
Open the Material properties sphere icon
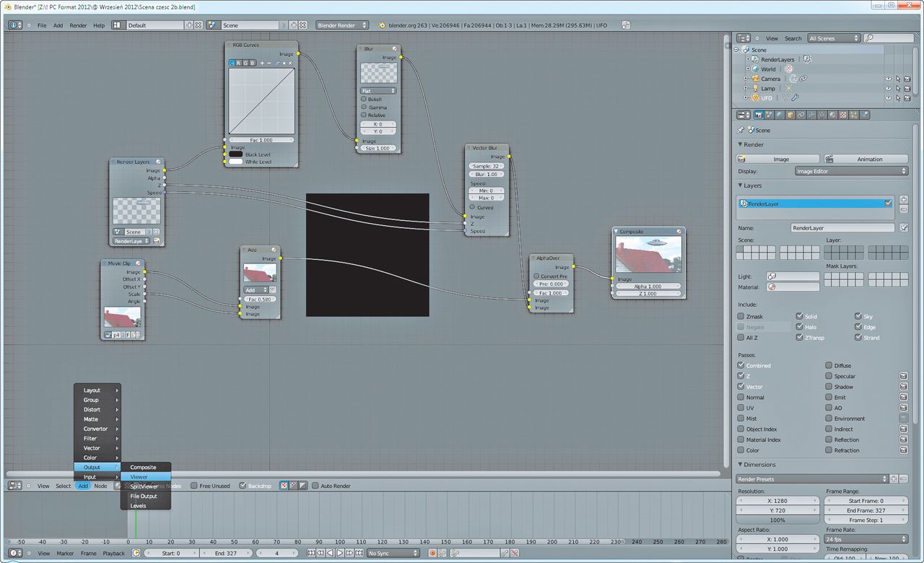[832, 115]
